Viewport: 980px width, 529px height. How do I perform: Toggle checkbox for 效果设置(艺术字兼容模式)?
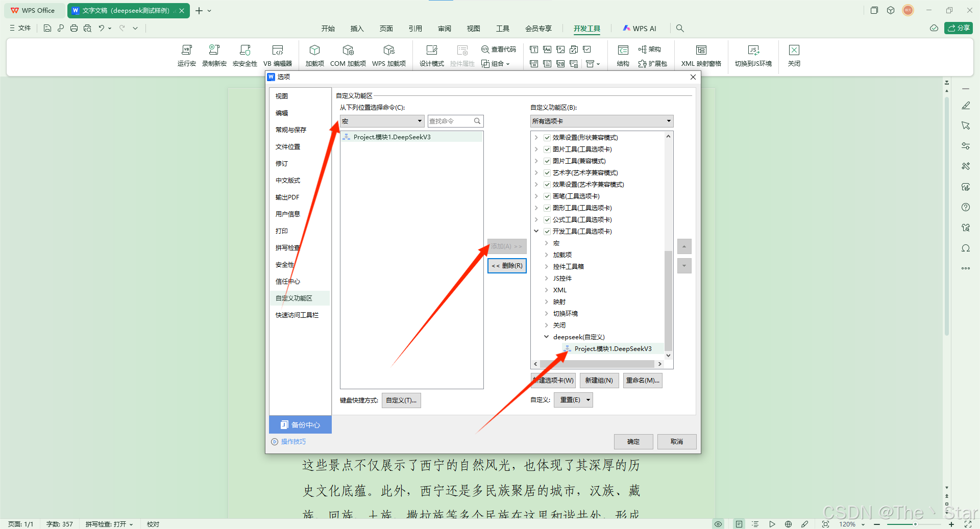coord(547,185)
